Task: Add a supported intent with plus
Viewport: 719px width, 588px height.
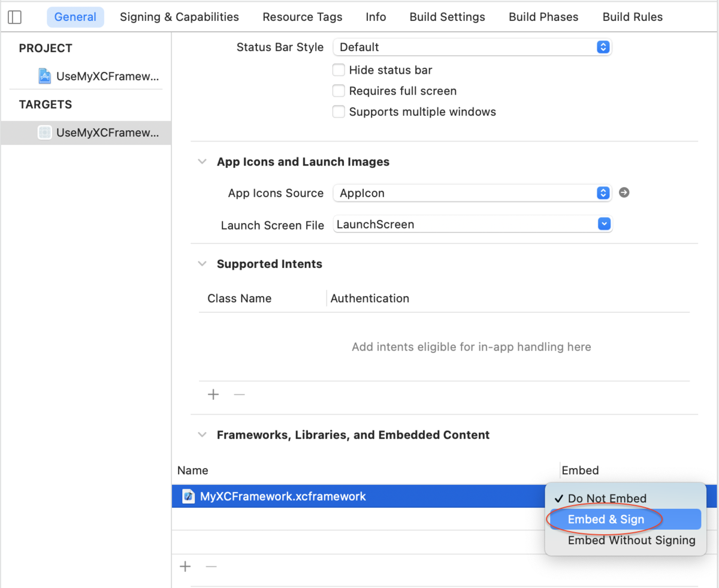Action: pyautogui.click(x=213, y=394)
